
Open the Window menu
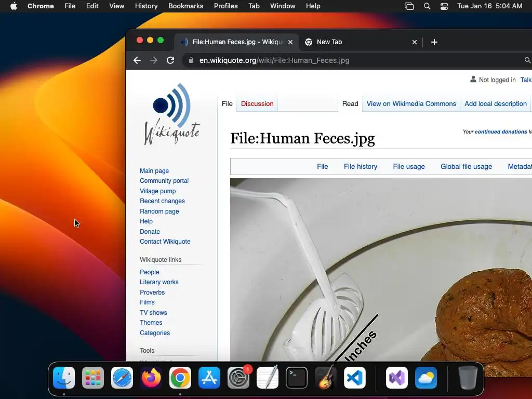click(x=283, y=6)
